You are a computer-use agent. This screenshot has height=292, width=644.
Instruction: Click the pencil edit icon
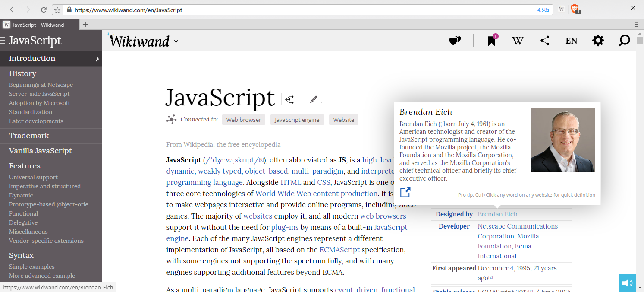314,99
